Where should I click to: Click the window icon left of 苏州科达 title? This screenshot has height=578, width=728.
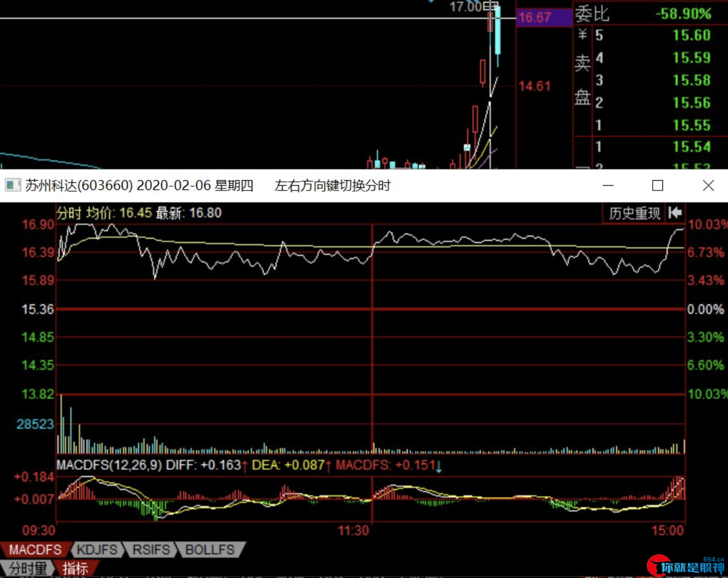point(12,186)
